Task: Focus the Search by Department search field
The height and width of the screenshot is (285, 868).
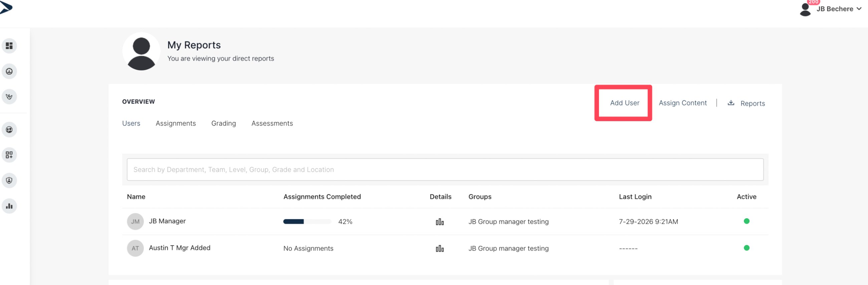Action: click(x=445, y=170)
